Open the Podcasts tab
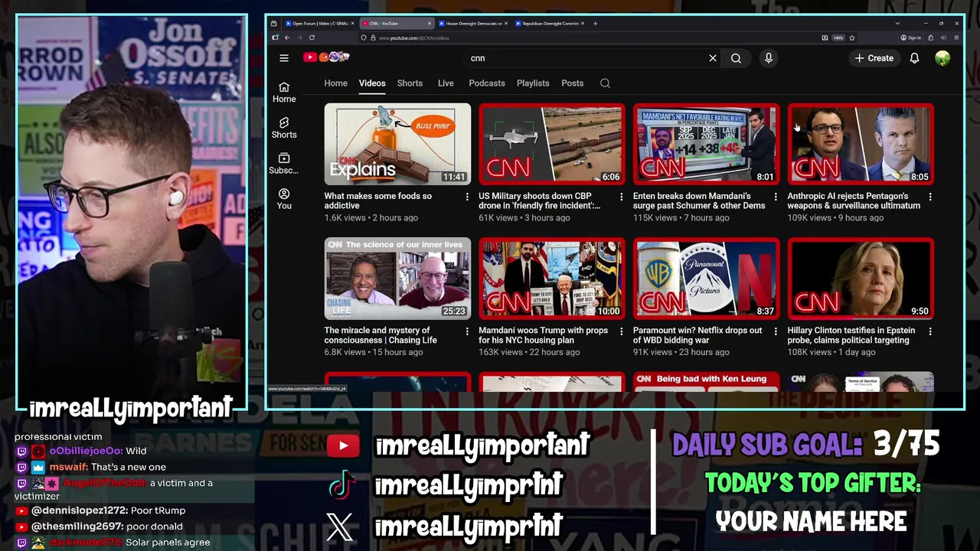 point(487,83)
